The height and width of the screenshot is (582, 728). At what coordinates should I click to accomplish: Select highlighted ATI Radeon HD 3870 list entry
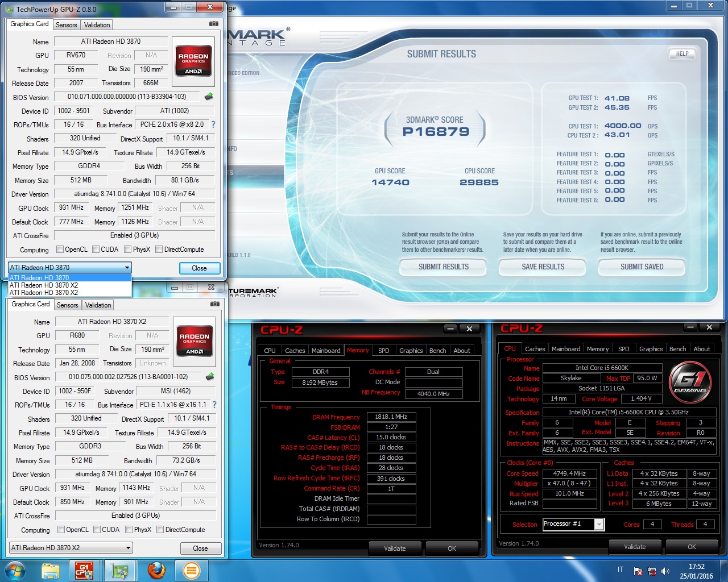pyautogui.click(x=70, y=277)
